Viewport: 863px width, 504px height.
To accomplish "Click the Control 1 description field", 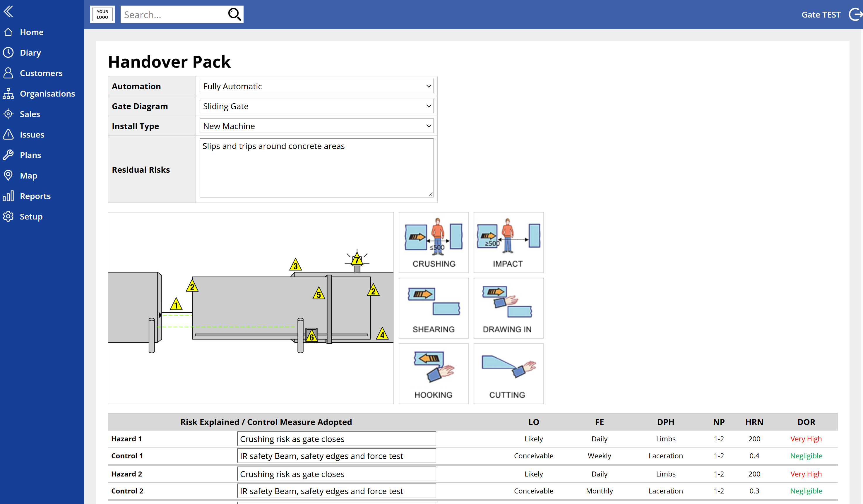I will coord(336,456).
